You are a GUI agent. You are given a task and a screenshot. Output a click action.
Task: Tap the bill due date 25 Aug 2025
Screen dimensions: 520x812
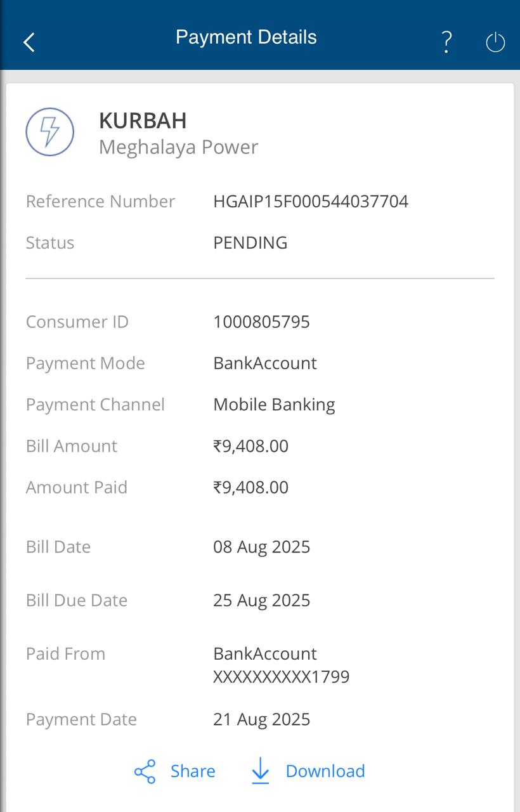[x=261, y=600]
